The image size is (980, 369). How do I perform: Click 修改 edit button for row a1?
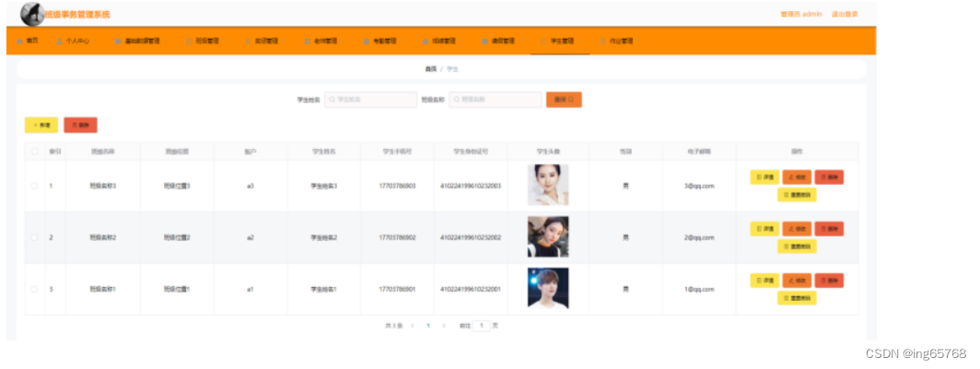[797, 281]
